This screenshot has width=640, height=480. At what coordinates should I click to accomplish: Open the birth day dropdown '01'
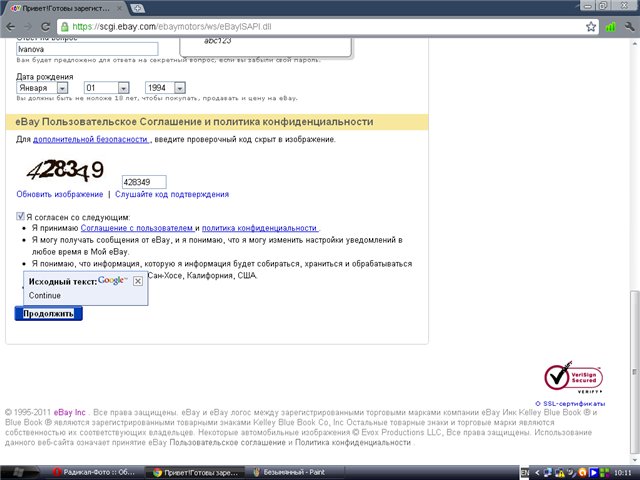107,88
